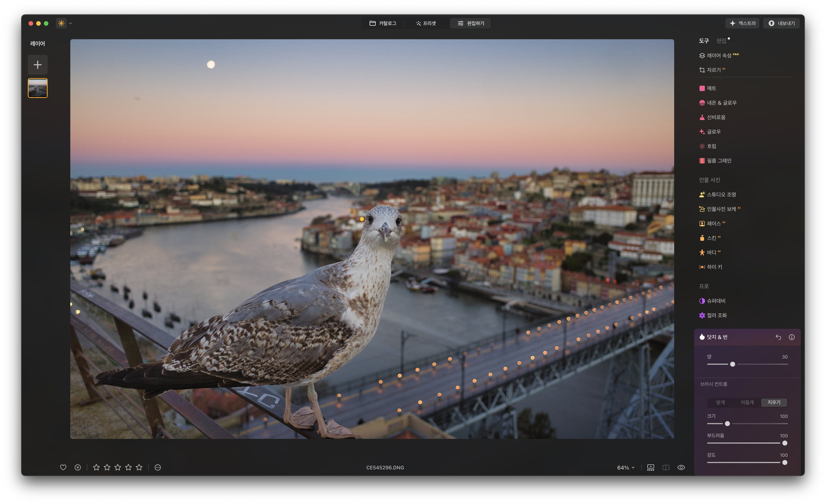
Task: Open the 64% zoom level dropdown
Action: (x=626, y=467)
